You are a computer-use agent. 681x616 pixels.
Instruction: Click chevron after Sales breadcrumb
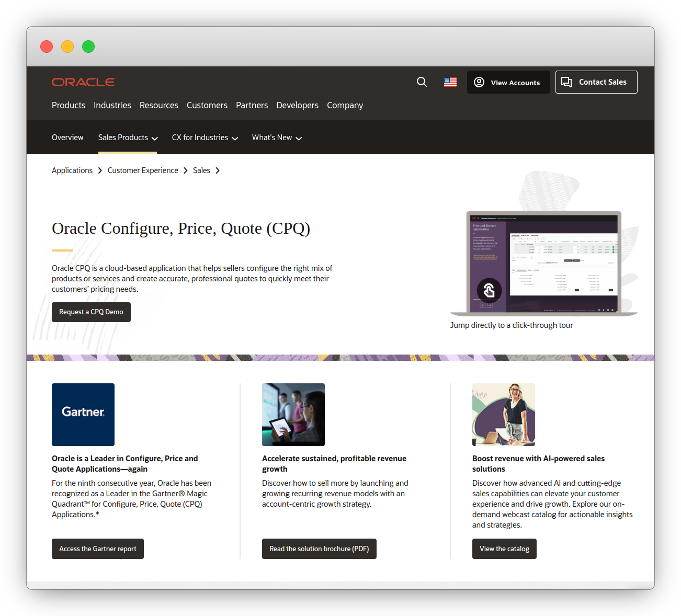(218, 170)
